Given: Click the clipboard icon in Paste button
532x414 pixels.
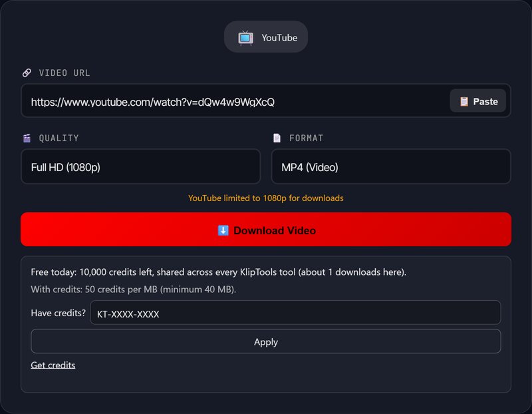Looking at the screenshot, I should [x=464, y=102].
